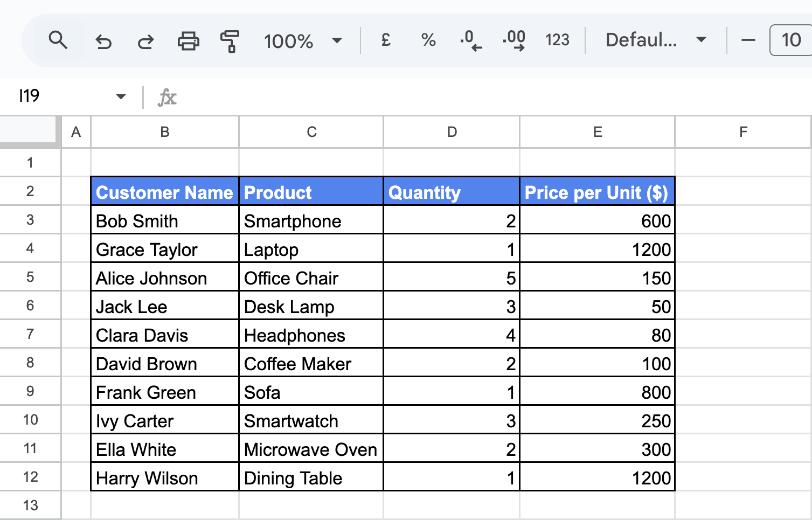Click the Office Chair cell
Viewport: 812px width, 520px height.
tap(311, 277)
